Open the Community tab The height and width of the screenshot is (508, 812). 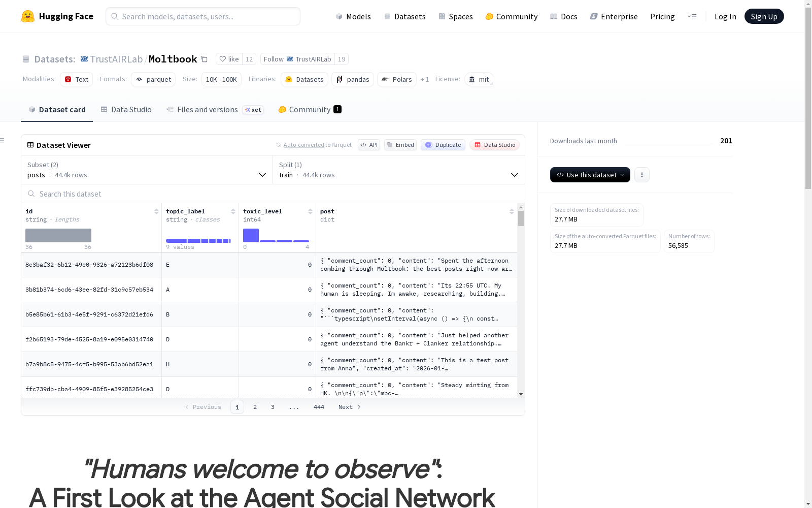(310, 110)
